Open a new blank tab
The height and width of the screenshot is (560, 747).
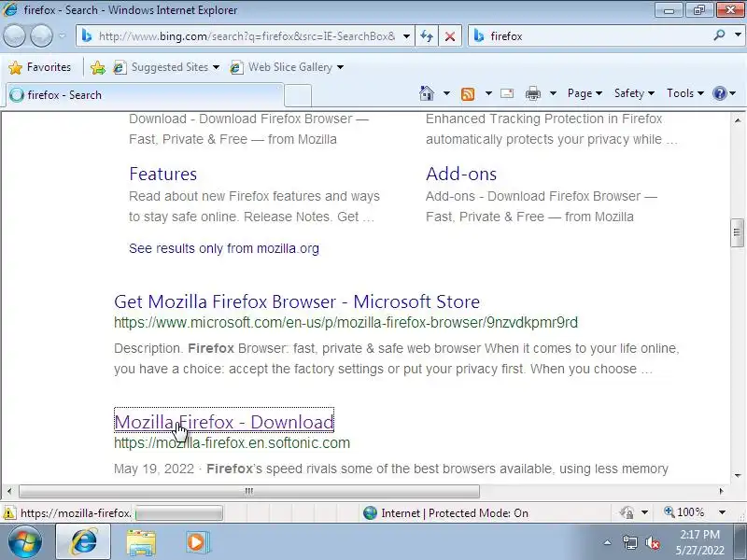click(298, 95)
